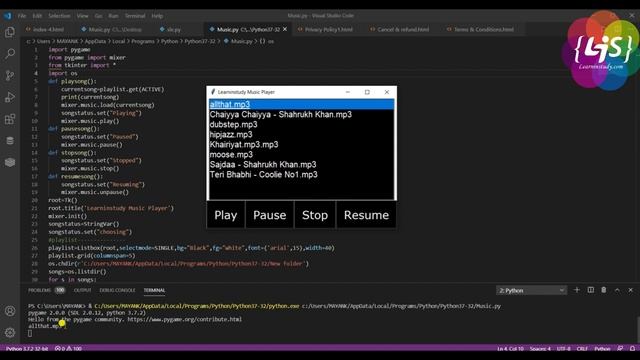Image resolution: width=640 pixels, height=360 pixels.
Task: Open the database icon in activity bar
Action: click(10, 141)
